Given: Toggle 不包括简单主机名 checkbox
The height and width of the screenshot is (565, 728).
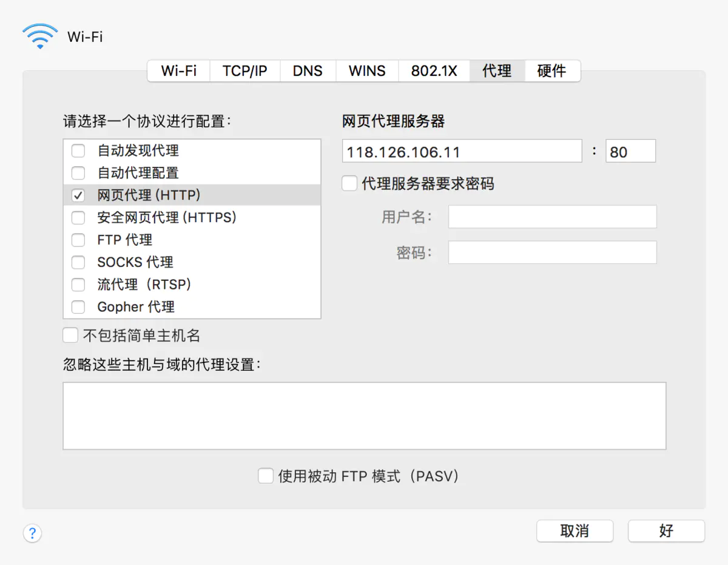Looking at the screenshot, I should [70, 335].
